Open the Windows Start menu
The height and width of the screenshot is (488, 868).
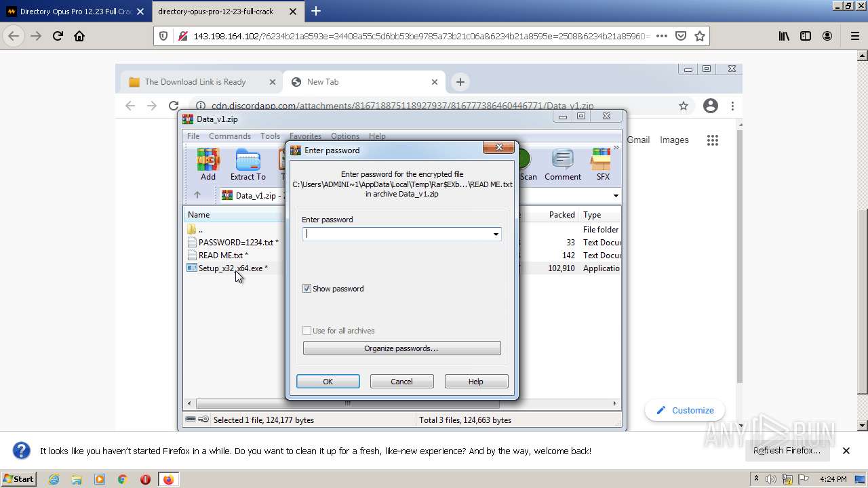19,479
